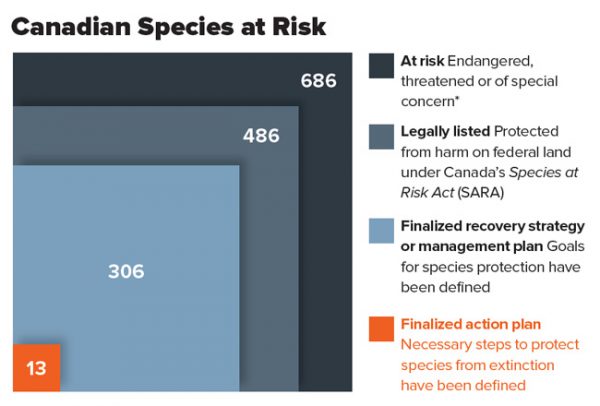600x406 pixels.
Task: Click the dark navy At risk legend swatch
Action: 381,66
